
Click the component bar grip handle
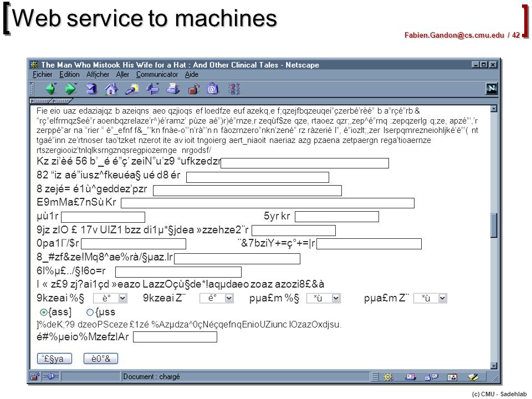[x=375, y=377]
